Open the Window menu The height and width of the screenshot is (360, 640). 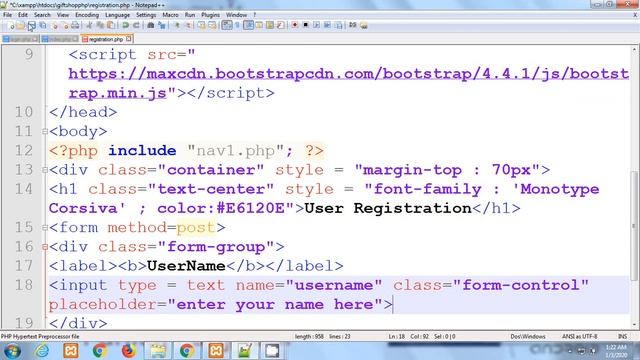click(x=236, y=15)
